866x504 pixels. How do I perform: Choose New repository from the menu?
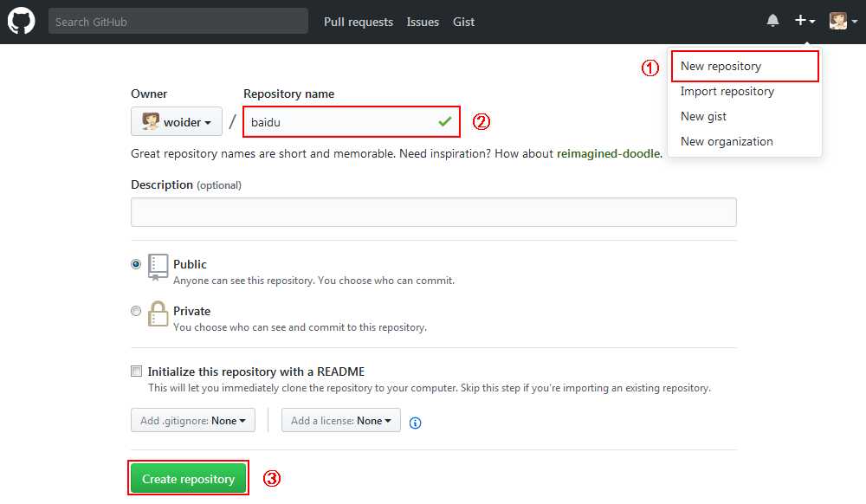745,66
